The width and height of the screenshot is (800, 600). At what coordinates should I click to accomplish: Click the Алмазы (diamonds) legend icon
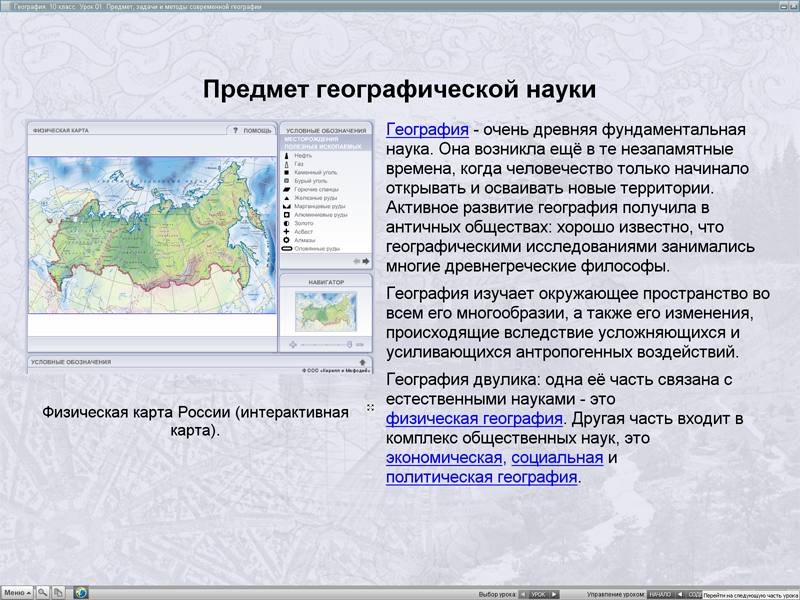[x=287, y=239]
